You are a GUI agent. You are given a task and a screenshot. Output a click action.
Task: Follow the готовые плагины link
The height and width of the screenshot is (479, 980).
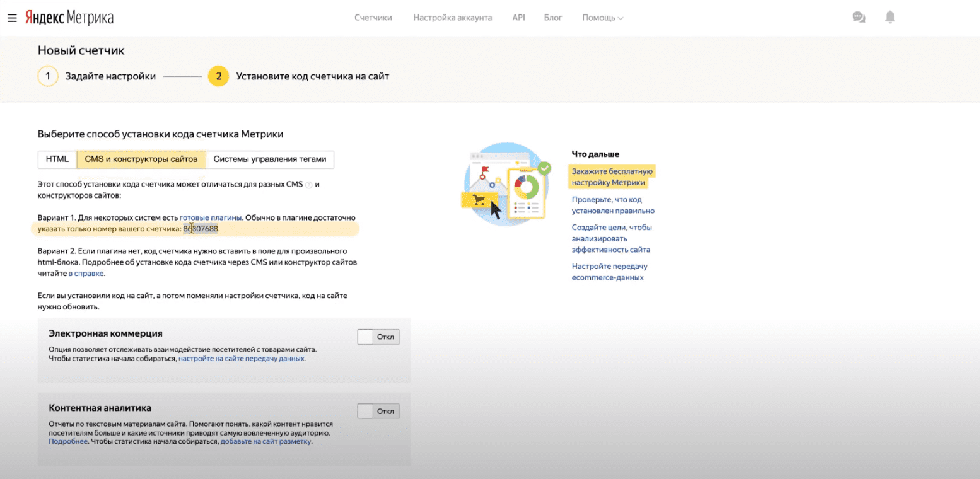tap(211, 217)
